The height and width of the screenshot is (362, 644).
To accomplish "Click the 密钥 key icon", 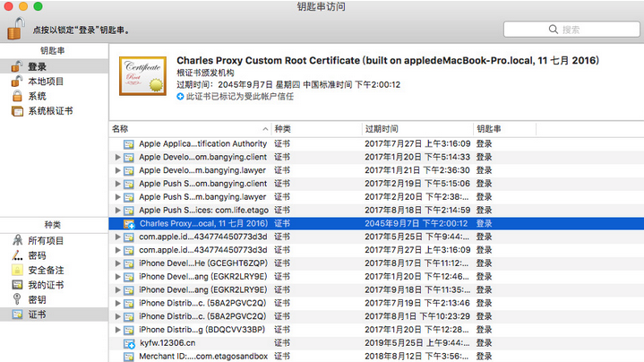I will click(17, 299).
